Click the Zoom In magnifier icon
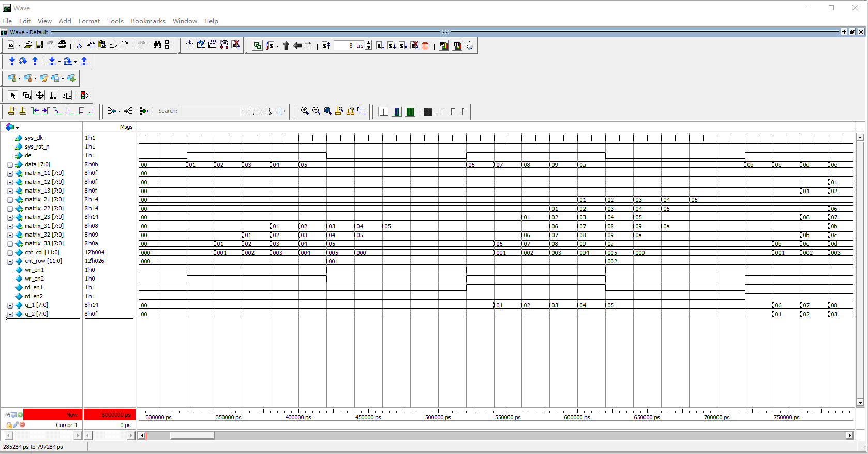Image resolution: width=868 pixels, height=454 pixels. point(305,111)
